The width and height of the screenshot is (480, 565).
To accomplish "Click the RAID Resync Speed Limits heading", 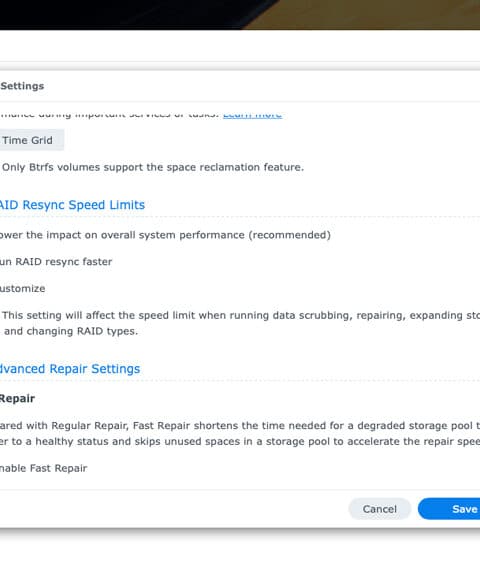I will [x=72, y=205].
